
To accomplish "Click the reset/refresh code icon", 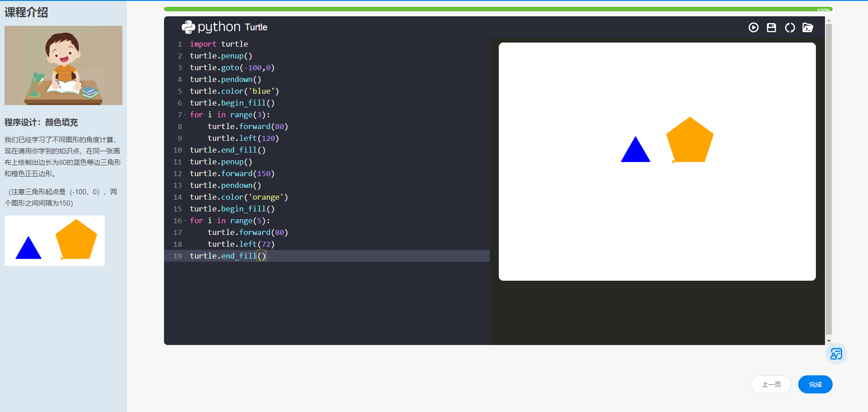I will tap(790, 28).
